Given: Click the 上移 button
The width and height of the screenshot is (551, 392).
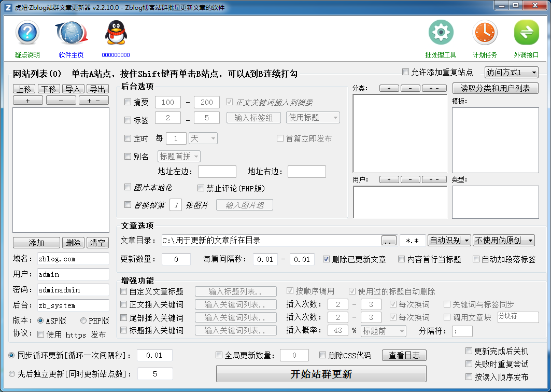Looking at the screenshot, I should click(24, 89).
